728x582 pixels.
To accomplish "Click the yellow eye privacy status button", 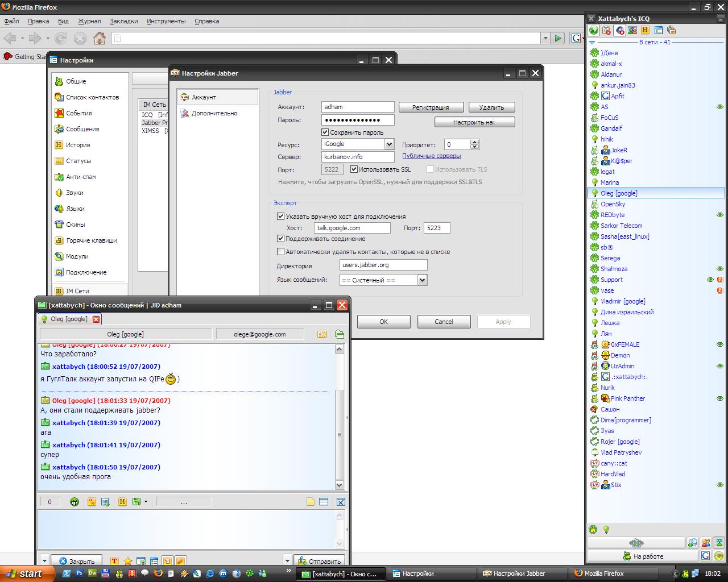I will [719, 556].
